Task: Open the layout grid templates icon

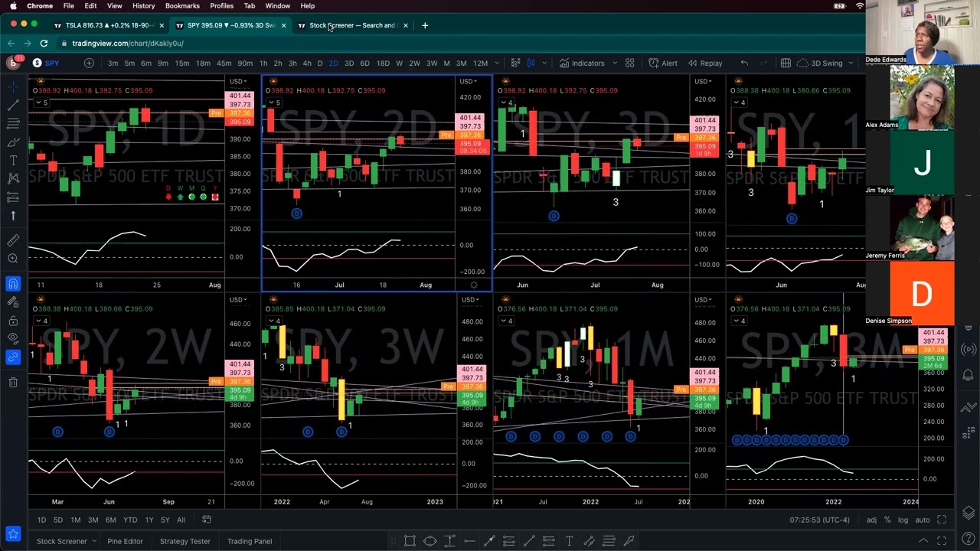Action: [x=629, y=63]
